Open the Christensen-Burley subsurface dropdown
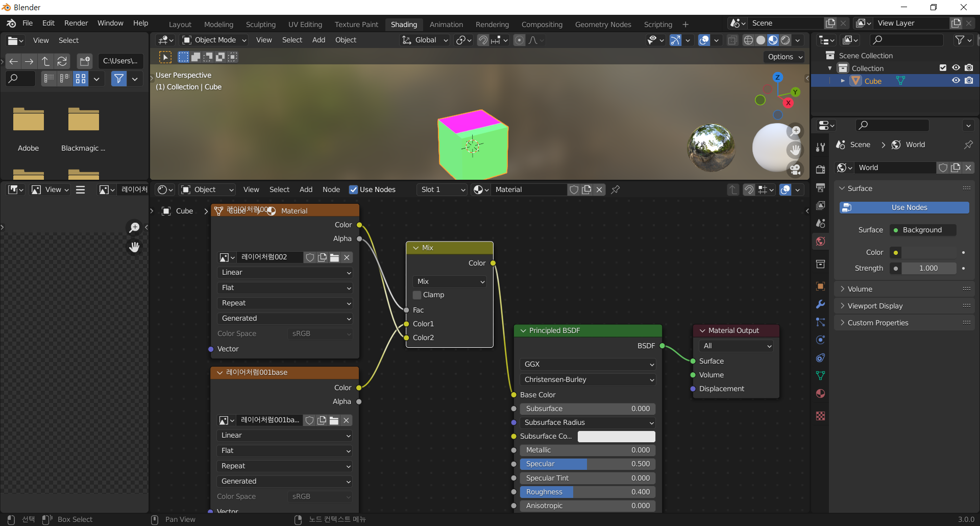Image resolution: width=980 pixels, height=526 pixels. click(x=587, y=379)
